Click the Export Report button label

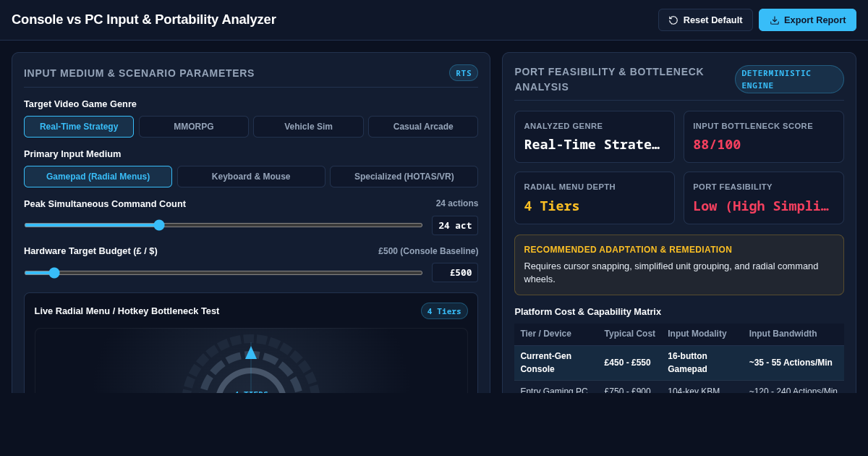pyautogui.click(x=814, y=20)
